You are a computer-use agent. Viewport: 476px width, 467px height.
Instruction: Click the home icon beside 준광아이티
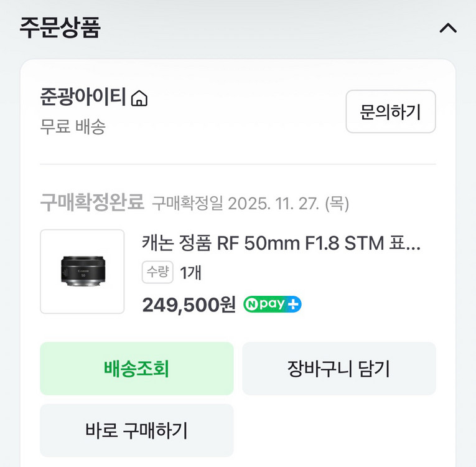click(139, 98)
